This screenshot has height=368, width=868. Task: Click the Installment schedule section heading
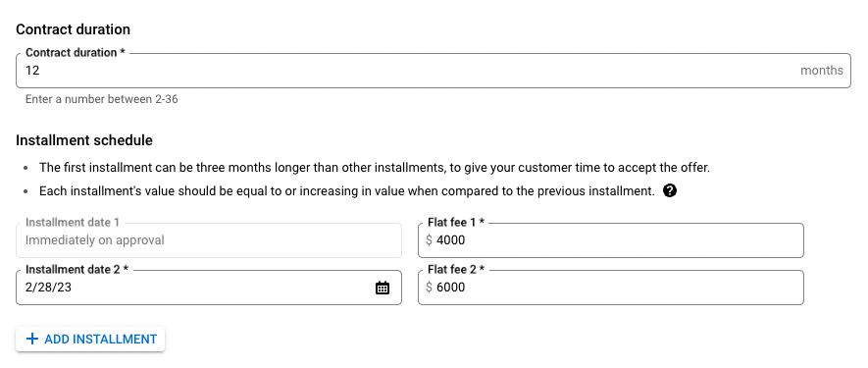pos(84,140)
